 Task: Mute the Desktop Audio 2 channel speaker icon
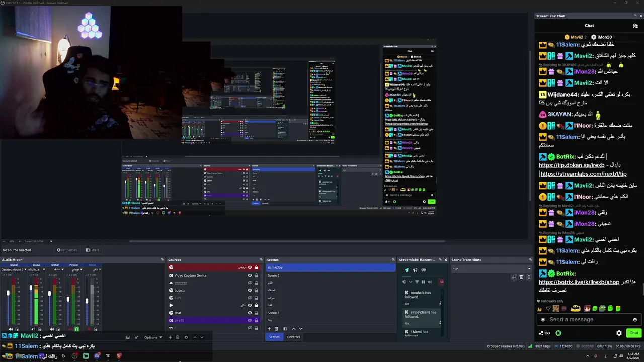click(x=11, y=329)
